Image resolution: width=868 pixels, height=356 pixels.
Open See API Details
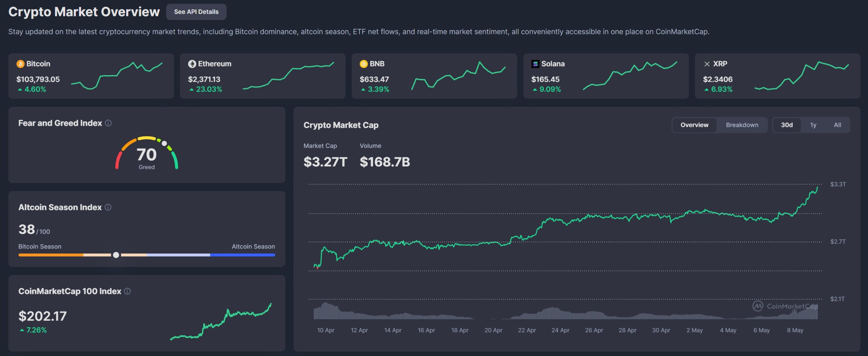coord(196,12)
